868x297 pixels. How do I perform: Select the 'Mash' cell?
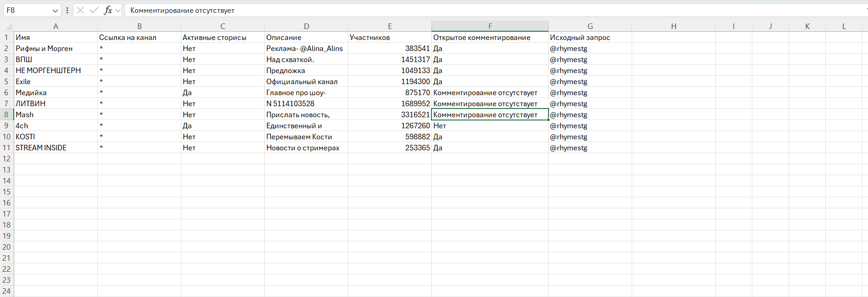56,114
